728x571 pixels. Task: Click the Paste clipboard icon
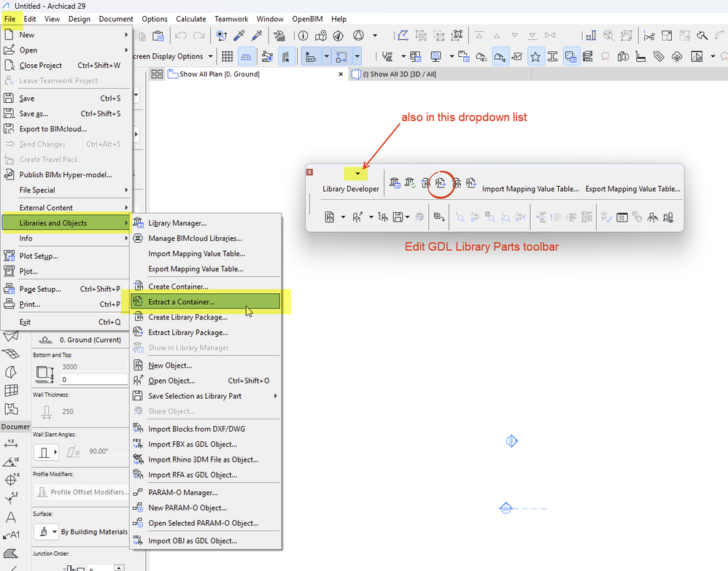pos(158,35)
